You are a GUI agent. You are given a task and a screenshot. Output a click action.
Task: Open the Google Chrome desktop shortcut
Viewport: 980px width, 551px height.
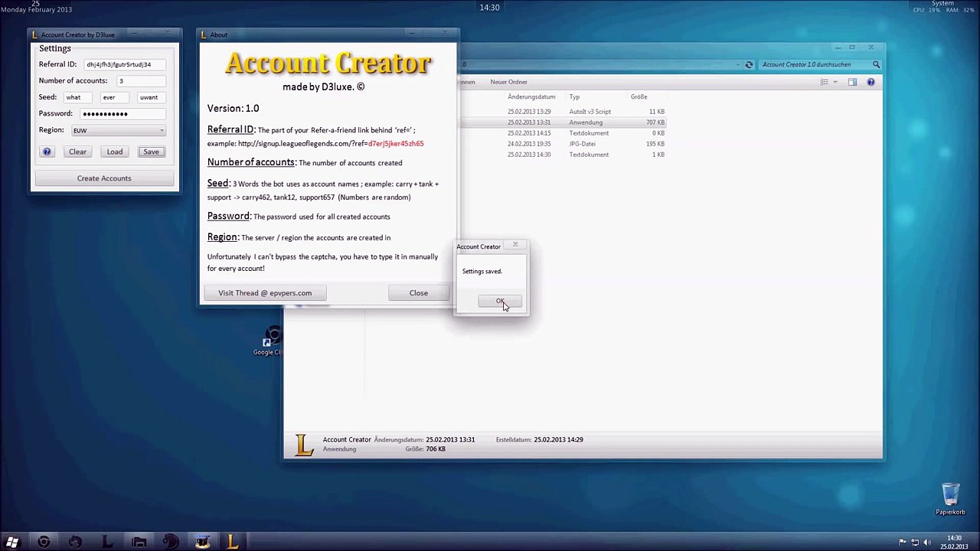click(269, 341)
